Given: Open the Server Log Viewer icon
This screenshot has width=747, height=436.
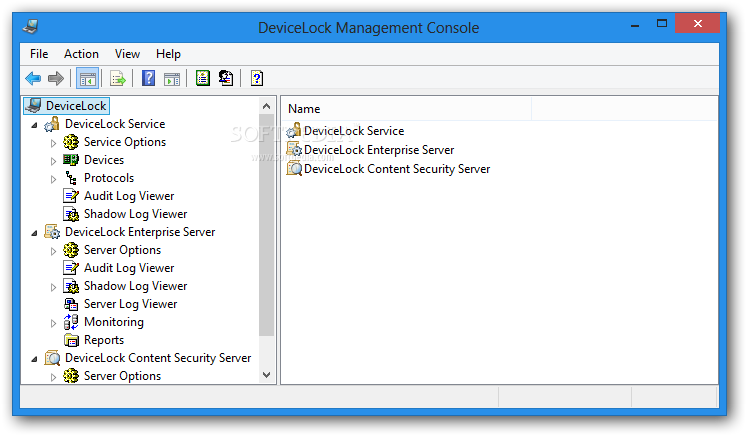Looking at the screenshot, I should coord(71,304).
